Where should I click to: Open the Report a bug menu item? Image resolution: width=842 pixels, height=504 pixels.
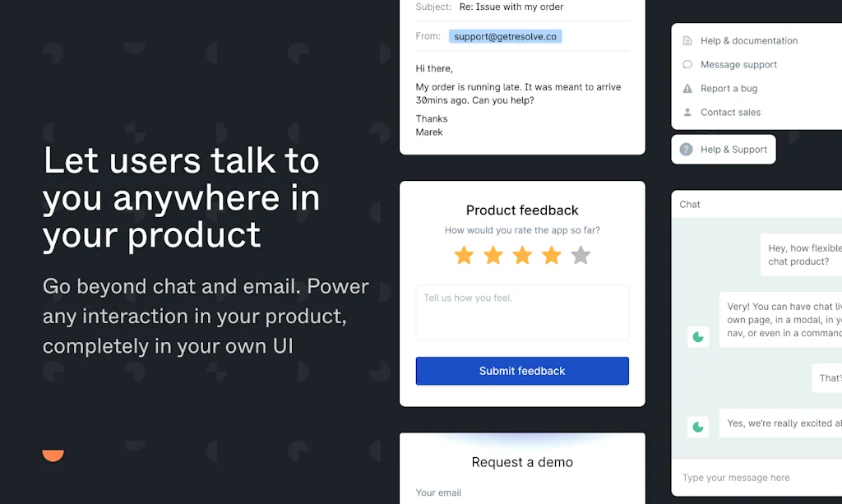pos(729,89)
